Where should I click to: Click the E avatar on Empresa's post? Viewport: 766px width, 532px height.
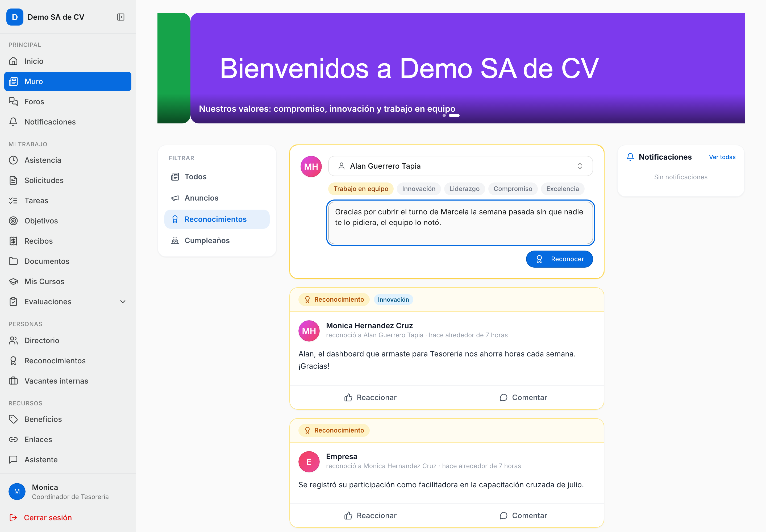pos(309,462)
